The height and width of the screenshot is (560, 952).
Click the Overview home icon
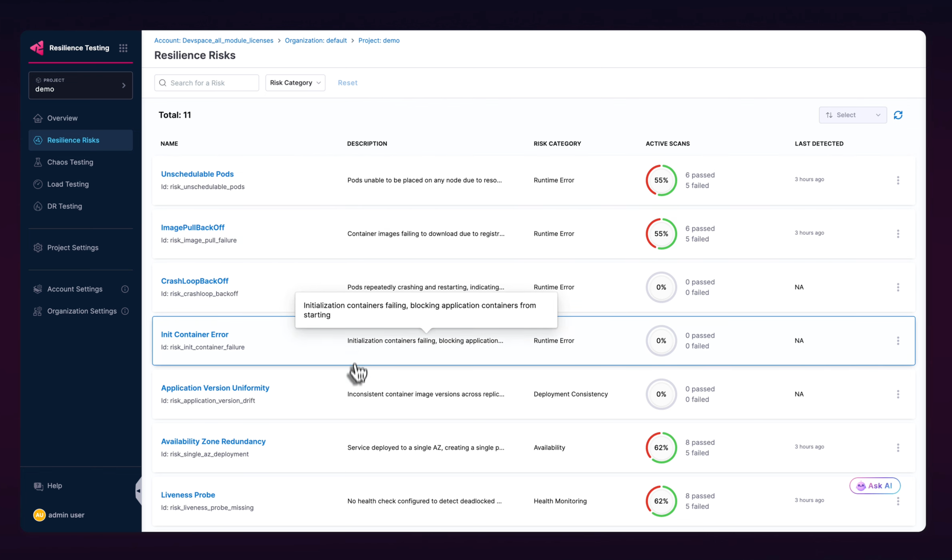coord(38,118)
